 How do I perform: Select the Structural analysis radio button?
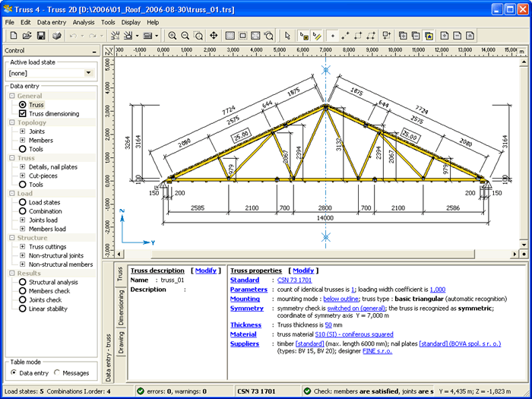pyautogui.click(x=23, y=282)
